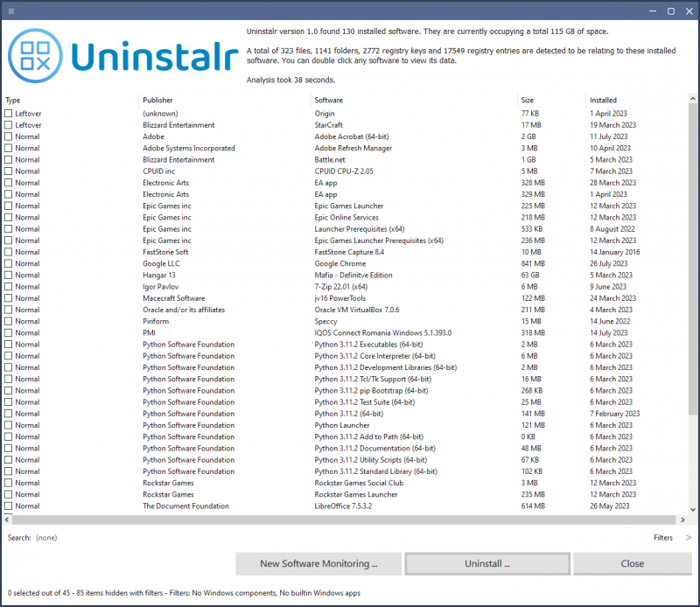Click the New Software Monitoring button

318,563
